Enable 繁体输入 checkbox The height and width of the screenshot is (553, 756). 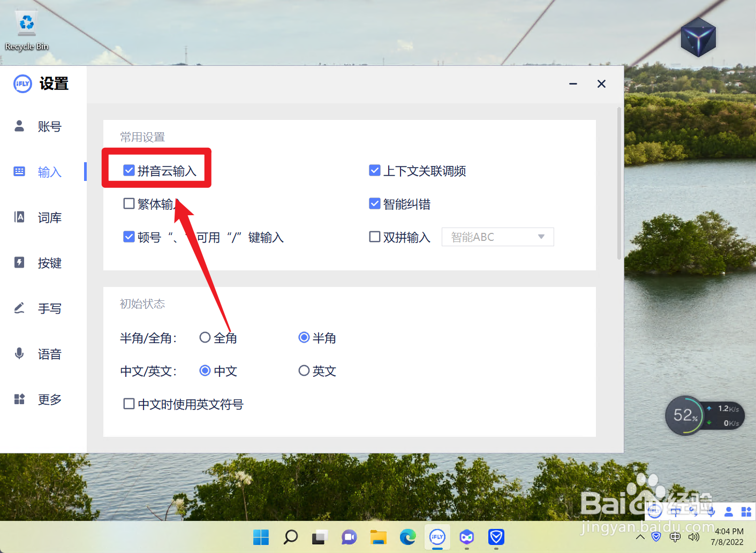[129, 203]
